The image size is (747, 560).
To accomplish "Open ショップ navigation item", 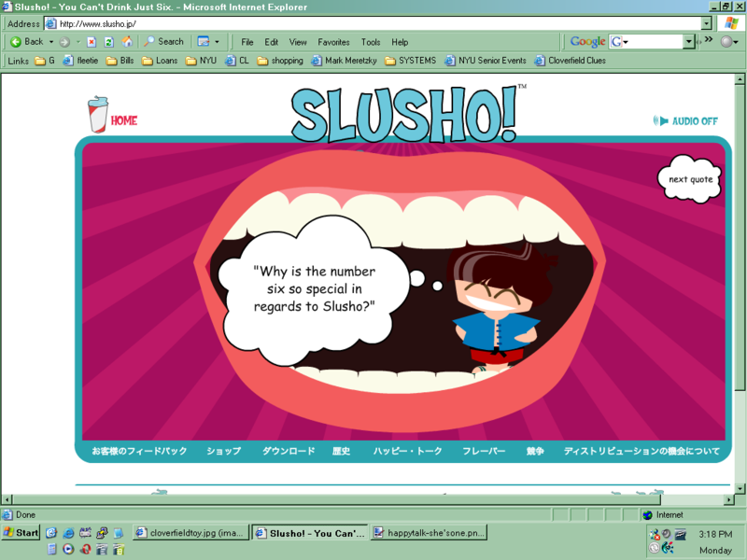I will pyautogui.click(x=223, y=451).
